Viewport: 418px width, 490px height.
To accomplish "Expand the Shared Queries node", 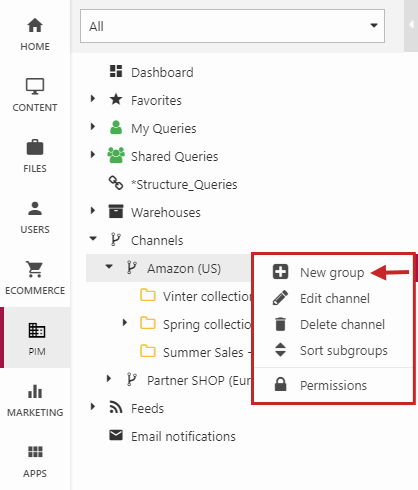I will coord(93,155).
